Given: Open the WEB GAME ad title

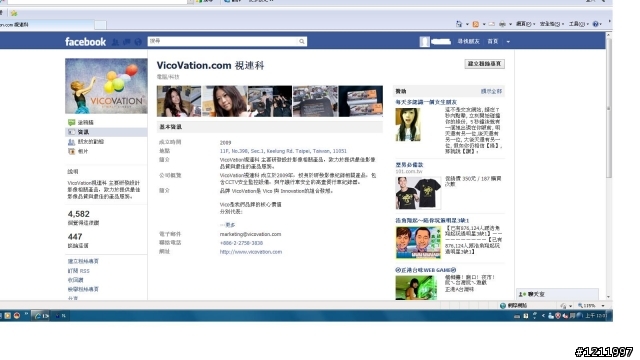Looking at the screenshot, I should coord(425,270).
